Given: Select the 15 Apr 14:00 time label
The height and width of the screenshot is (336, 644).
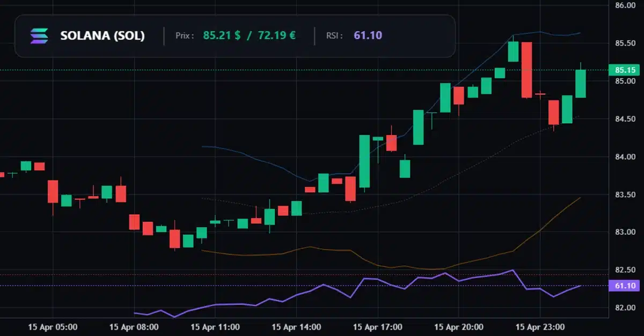Looking at the screenshot, I should pyautogui.click(x=296, y=326).
